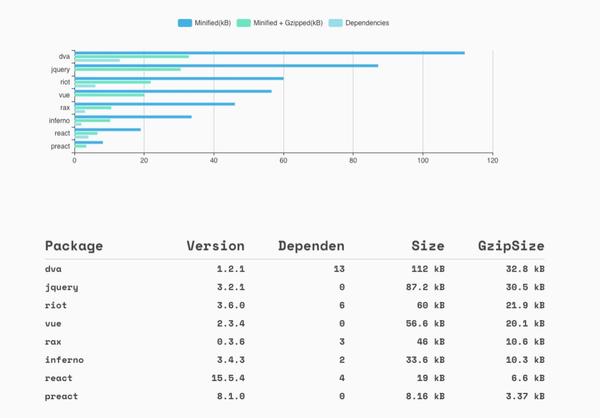This screenshot has width=600, height=418.
Task: Toggle the Minified + Gzipped(kB) legend swatch
Action: [244, 23]
